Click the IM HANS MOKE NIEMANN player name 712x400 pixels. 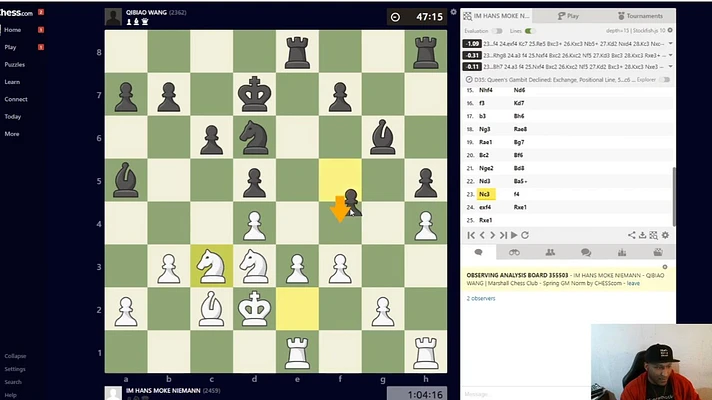coord(163,390)
